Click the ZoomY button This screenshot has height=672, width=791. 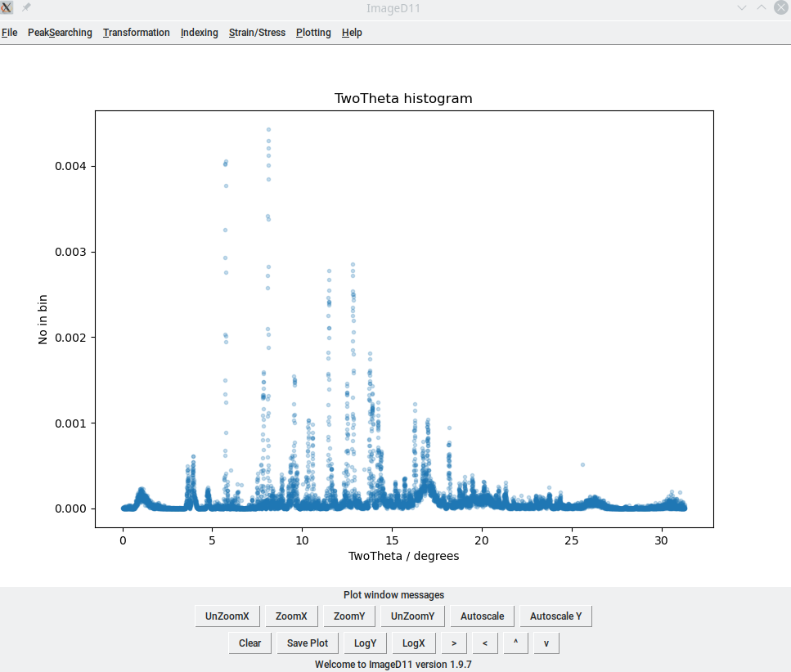click(x=349, y=616)
